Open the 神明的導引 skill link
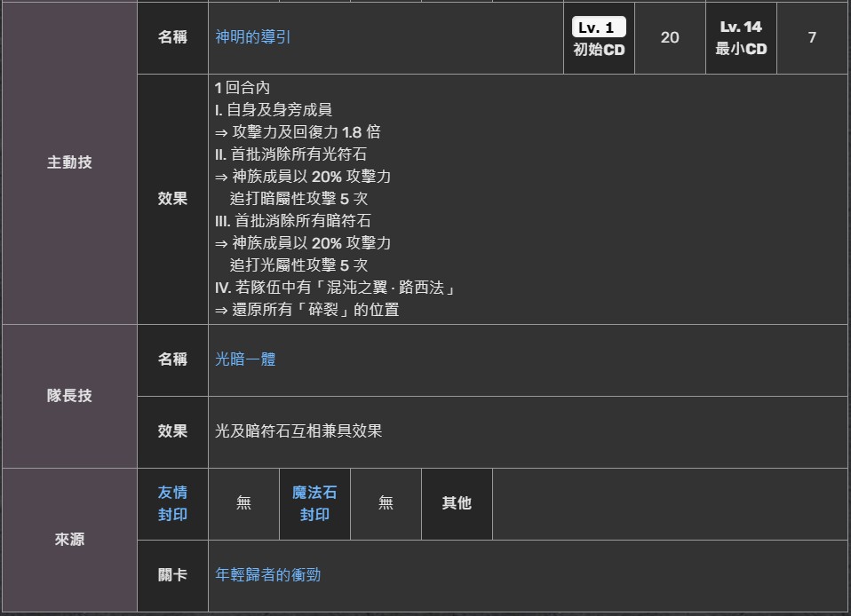 click(x=253, y=37)
